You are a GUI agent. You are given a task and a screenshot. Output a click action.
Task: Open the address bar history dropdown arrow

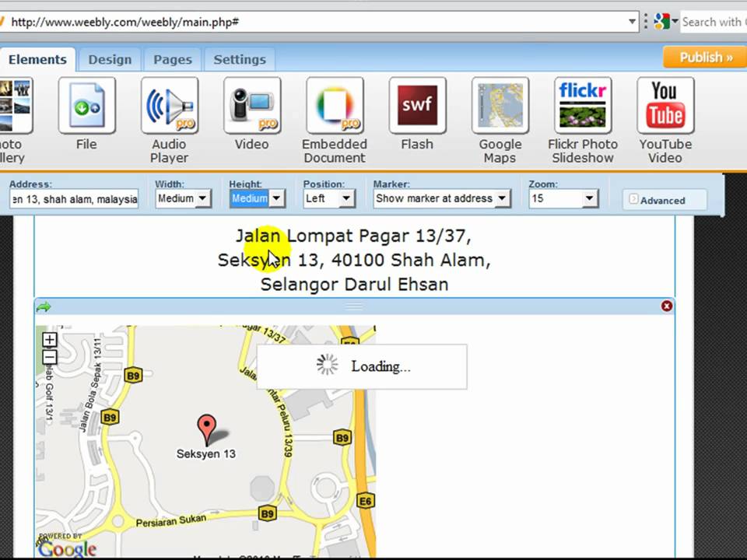(632, 22)
